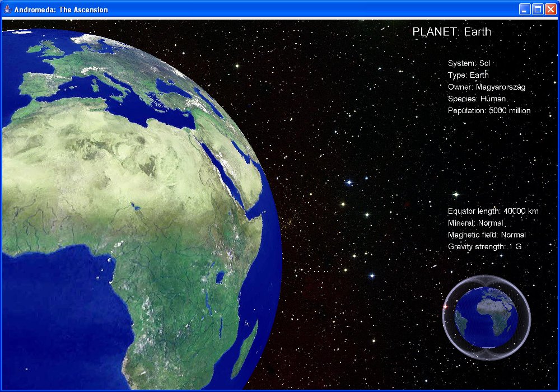
Task: Click the 'Magnetic field: Normal' property
Action: coord(487,235)
